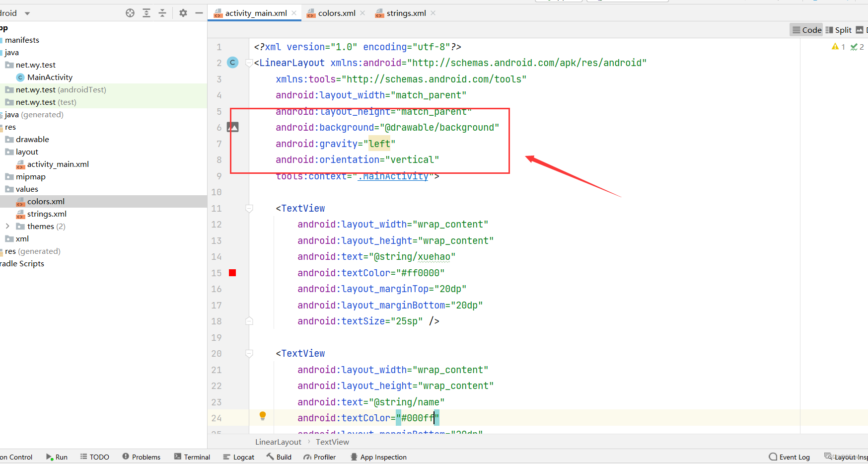Click the red color swatch on line 15
The image size is (868, 464).
(232, 273)
